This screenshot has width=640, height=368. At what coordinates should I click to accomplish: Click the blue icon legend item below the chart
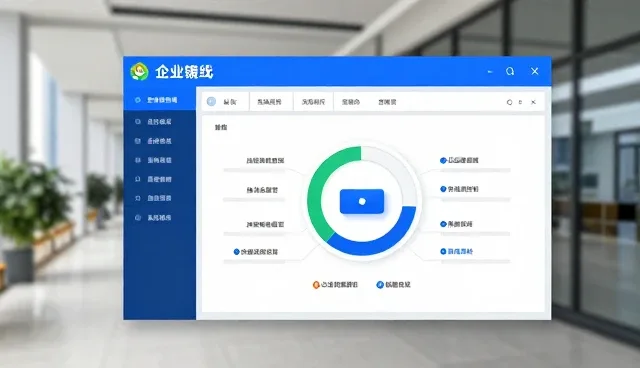[x=393, y=285]
